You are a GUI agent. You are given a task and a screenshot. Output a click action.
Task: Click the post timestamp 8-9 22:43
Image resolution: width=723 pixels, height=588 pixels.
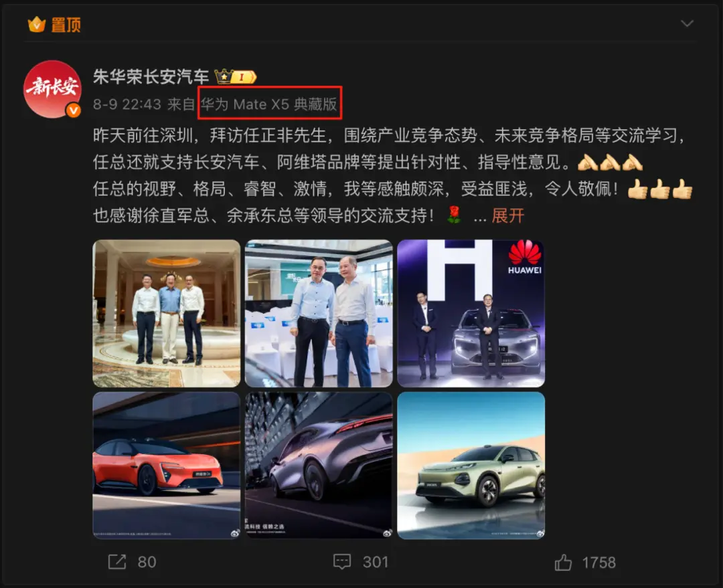[x=127, y=104]
